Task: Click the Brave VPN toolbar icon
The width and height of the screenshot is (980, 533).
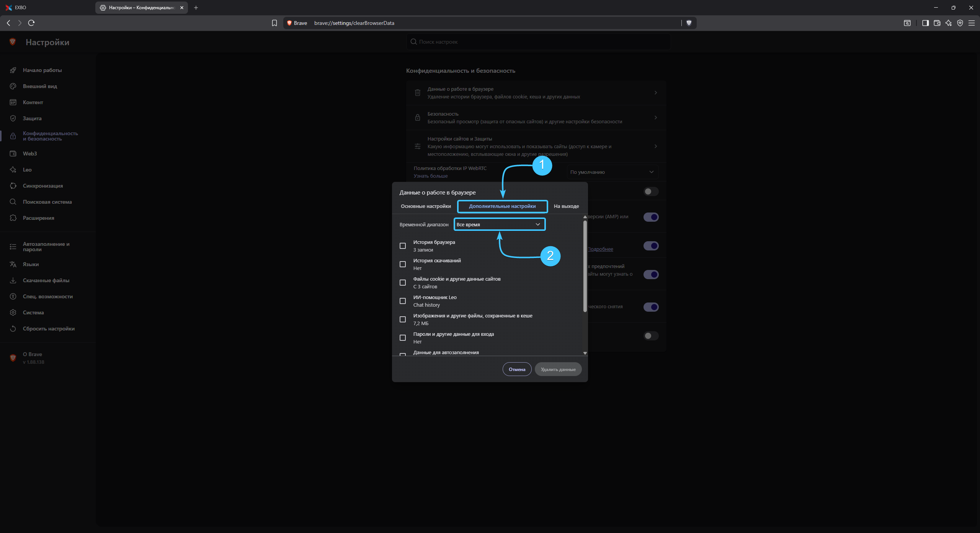Action: pos(960,23)
